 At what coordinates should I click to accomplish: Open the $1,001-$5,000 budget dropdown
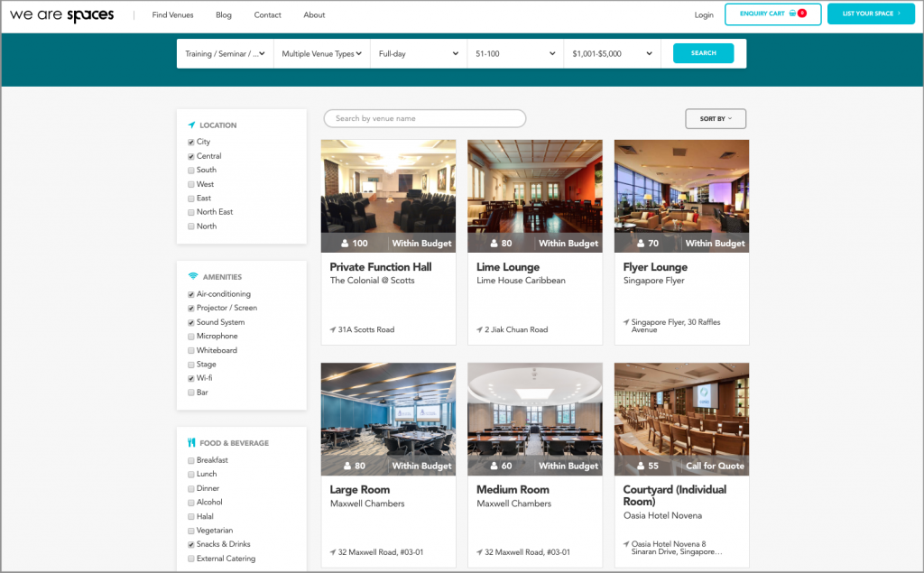[613, 53]
